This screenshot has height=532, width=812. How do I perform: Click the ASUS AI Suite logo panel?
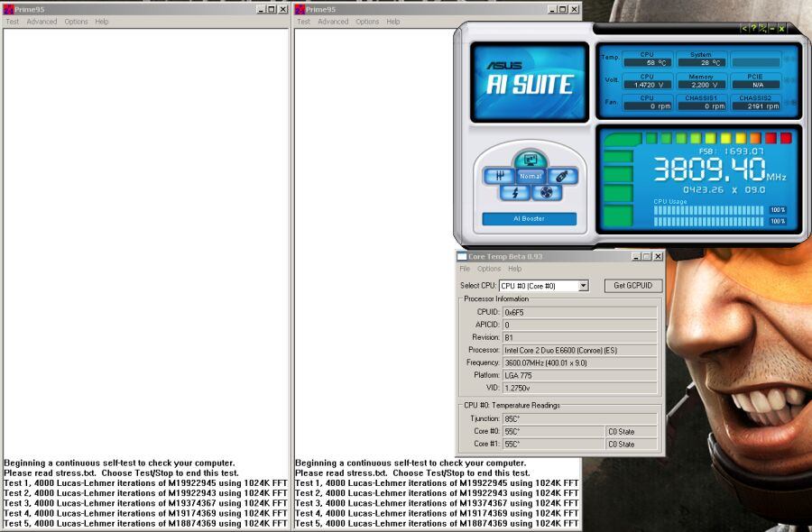[x=530, y=82]
